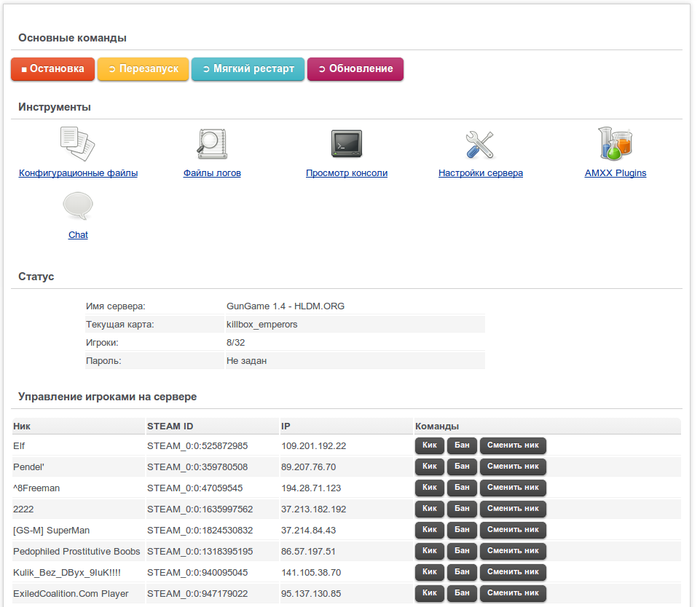Click the yellow Перезапуск restart button
700x607 pixels.
pos(143,69)
